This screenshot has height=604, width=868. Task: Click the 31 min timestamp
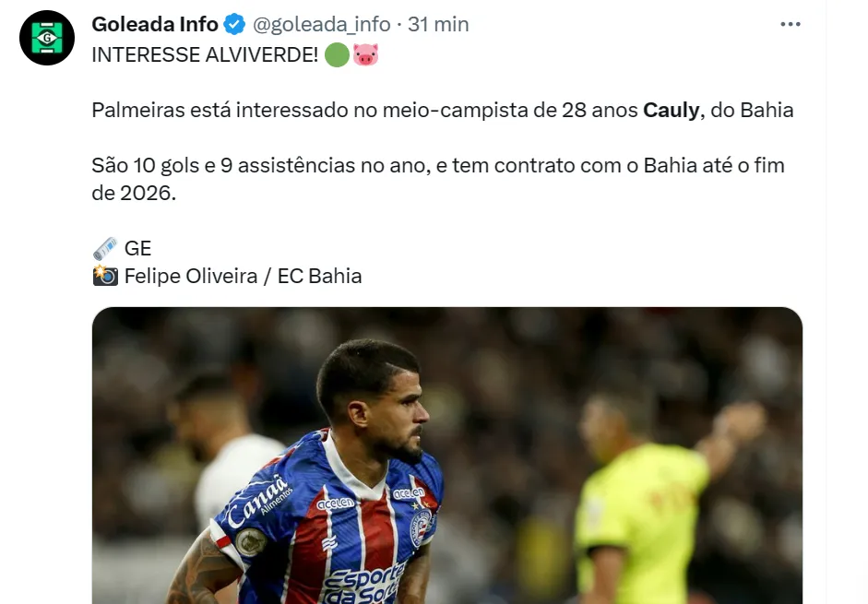438,25
